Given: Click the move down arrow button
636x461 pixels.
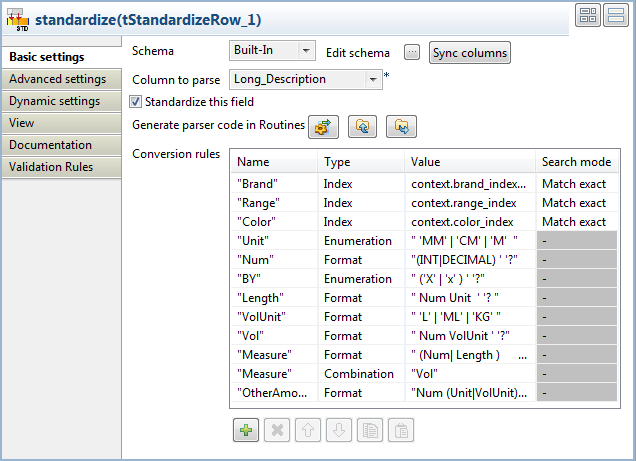Looking at the screenshot, I should tap(339, 430).
